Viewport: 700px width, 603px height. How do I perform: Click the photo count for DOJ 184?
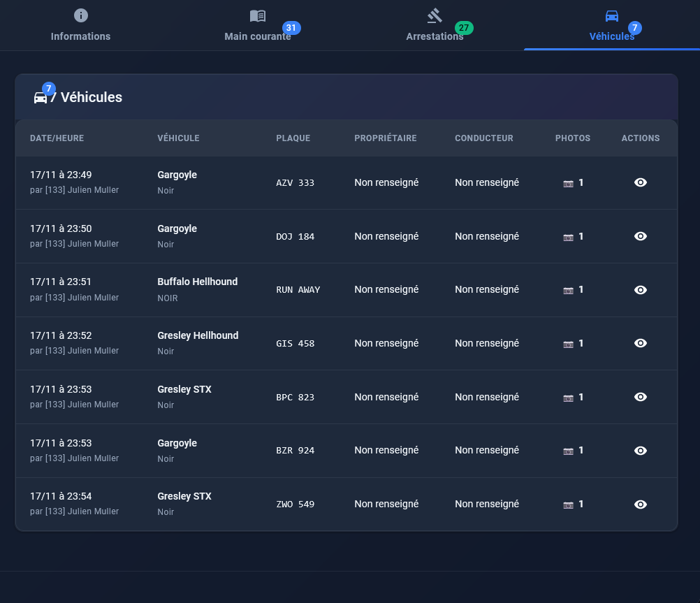[581, 236]
